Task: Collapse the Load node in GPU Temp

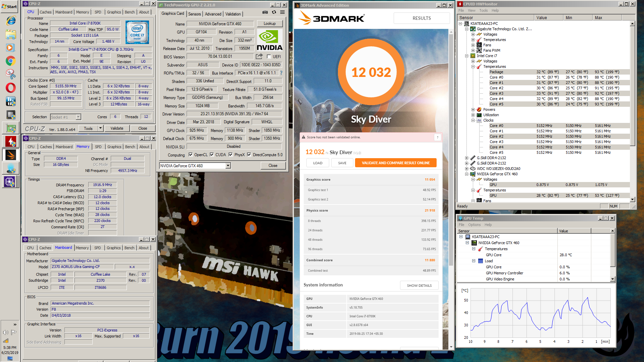Action: pos(474,261)
